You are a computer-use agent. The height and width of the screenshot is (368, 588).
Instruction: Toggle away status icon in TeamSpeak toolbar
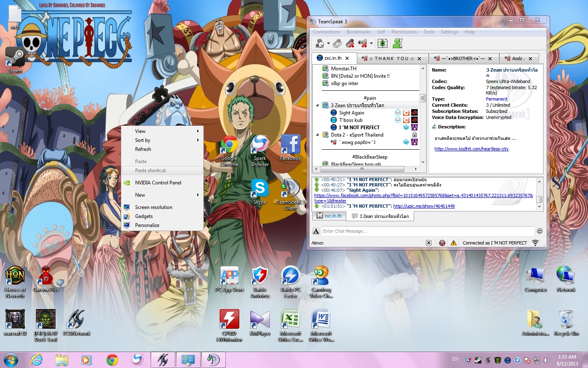click(x=363, y=43)
